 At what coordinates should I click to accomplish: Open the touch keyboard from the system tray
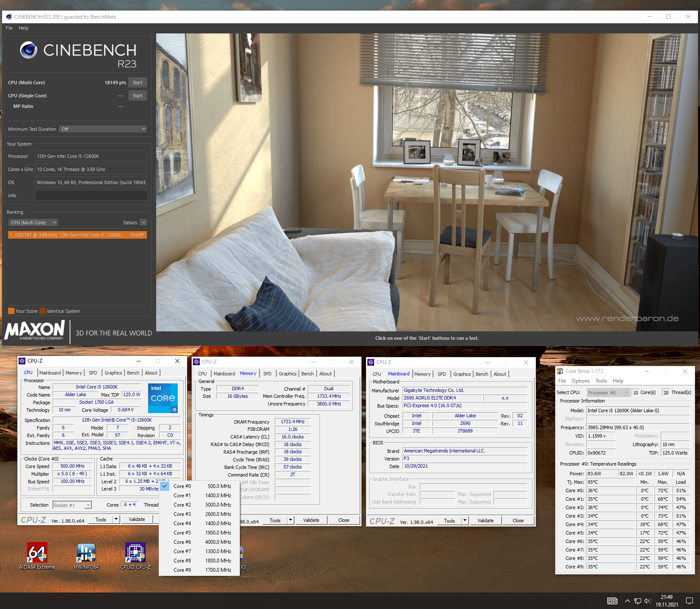(612, 601)
